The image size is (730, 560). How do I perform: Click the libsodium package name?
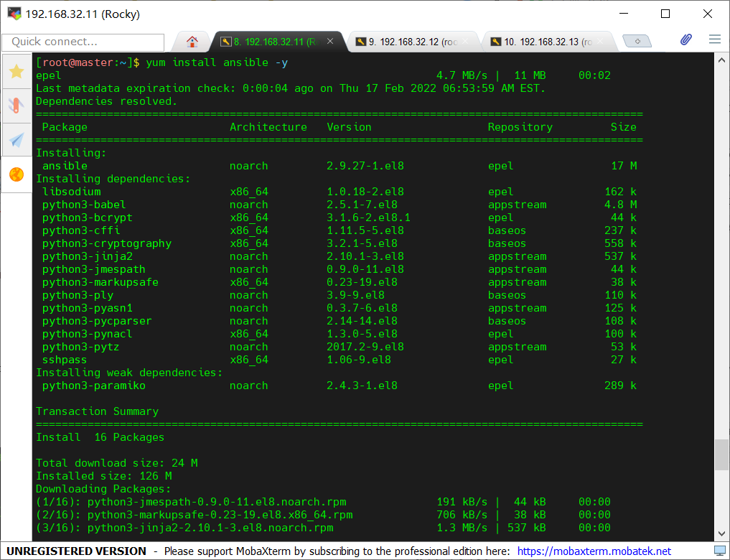[71, 192]
